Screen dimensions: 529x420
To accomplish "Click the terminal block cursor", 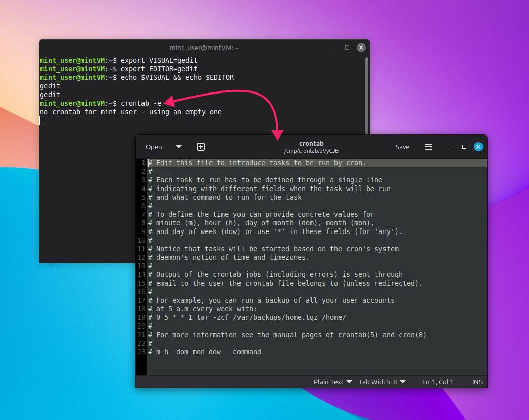I will [42, 120].
